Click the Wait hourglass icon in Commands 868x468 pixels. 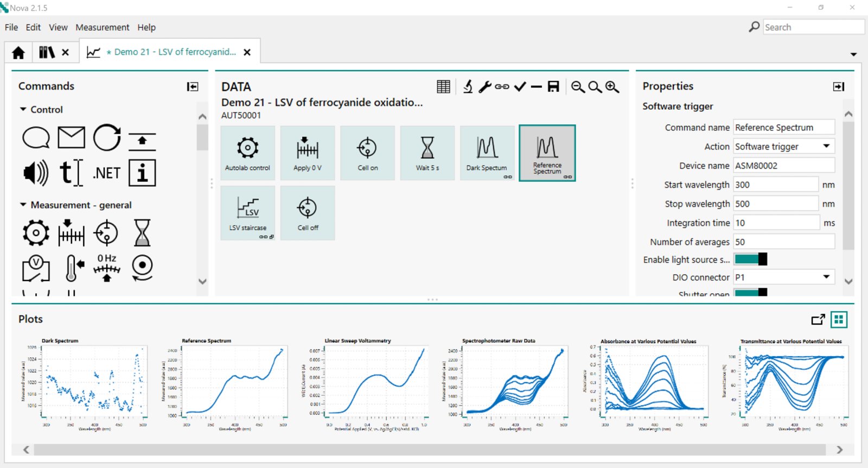[142, 233]
